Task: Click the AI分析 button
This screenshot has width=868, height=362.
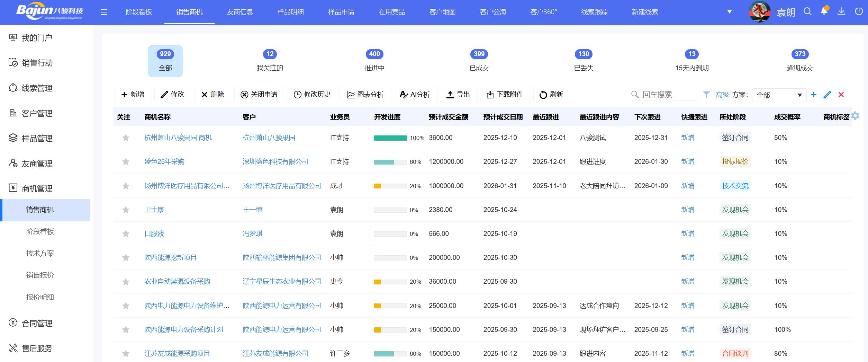Action: pyautogui.click(x=415, y=95)
